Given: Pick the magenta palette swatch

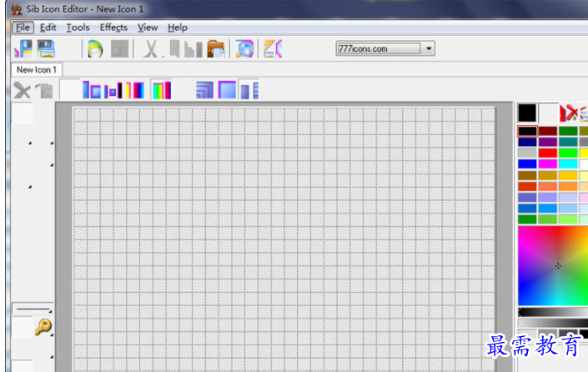Looking at the screenshot, I should click(x=547, y=163).
